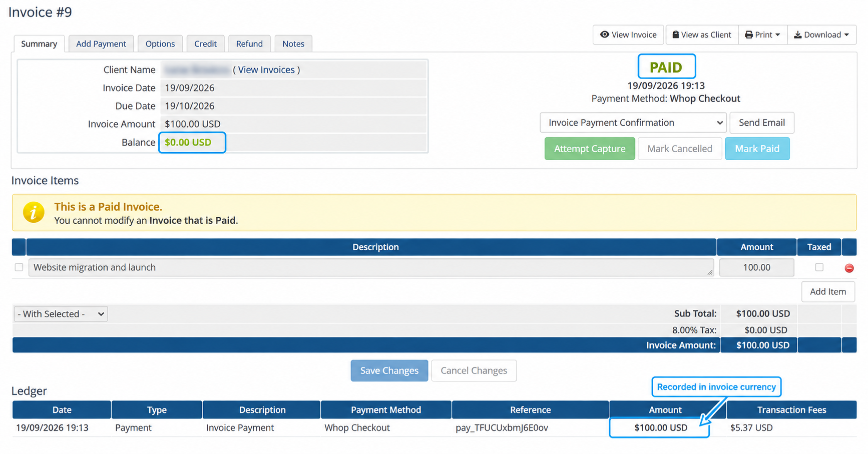Click the printer icon on Print

coord(749,35)
